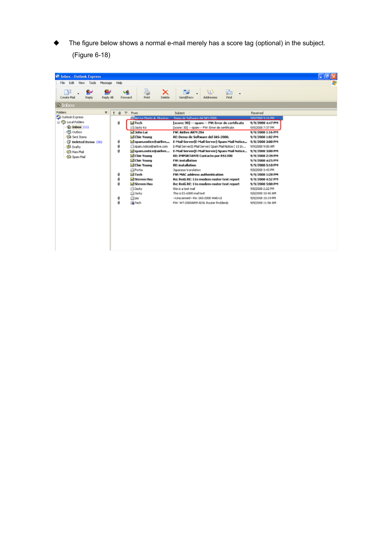Sort messages by the From column header
The height and width of the screenshot is (555, 392).
135,113
